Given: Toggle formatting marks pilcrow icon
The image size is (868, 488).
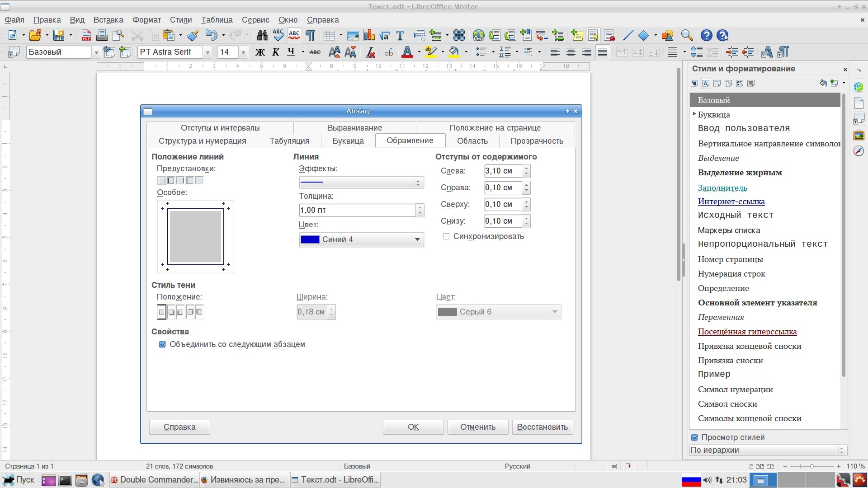Looking at the screenshot, I should pyautogui.click(x=311, y=35).
